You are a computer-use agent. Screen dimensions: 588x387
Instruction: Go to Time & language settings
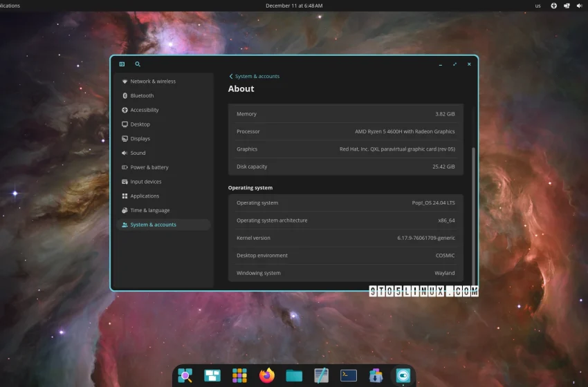pyautogui.click(x=163, y=210)
